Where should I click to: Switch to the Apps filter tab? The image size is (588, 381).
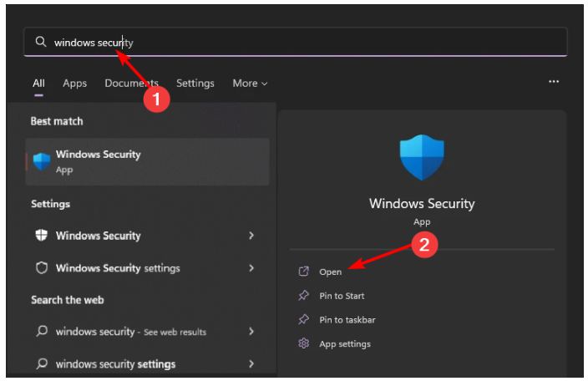75,84
